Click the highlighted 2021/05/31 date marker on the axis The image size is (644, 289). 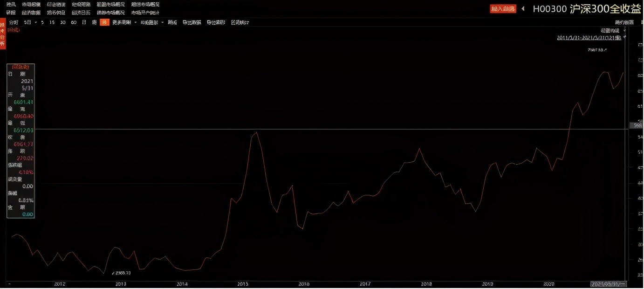608,284
